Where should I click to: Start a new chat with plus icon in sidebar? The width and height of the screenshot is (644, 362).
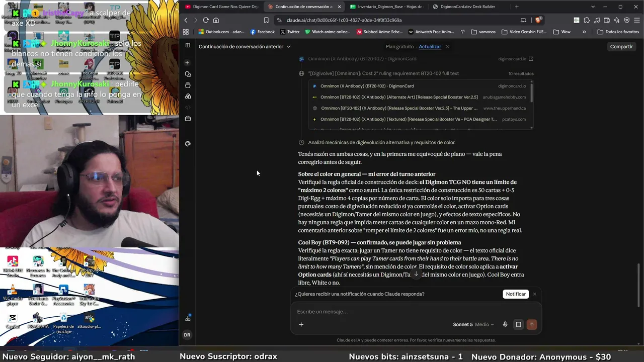point(188,63)
